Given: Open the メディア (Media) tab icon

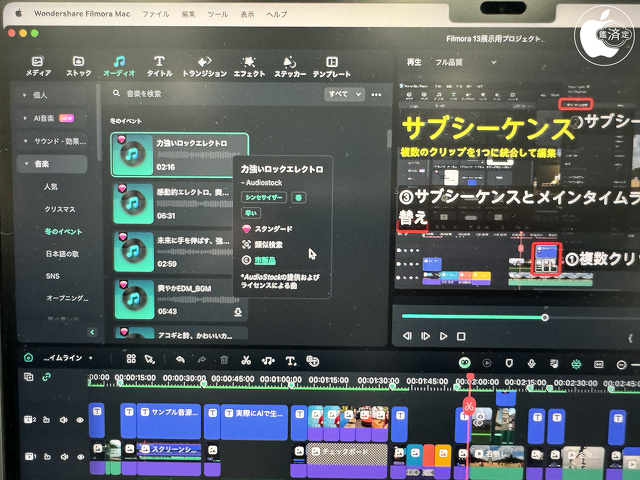Looking at the screenshot, I should coord(38,66).
